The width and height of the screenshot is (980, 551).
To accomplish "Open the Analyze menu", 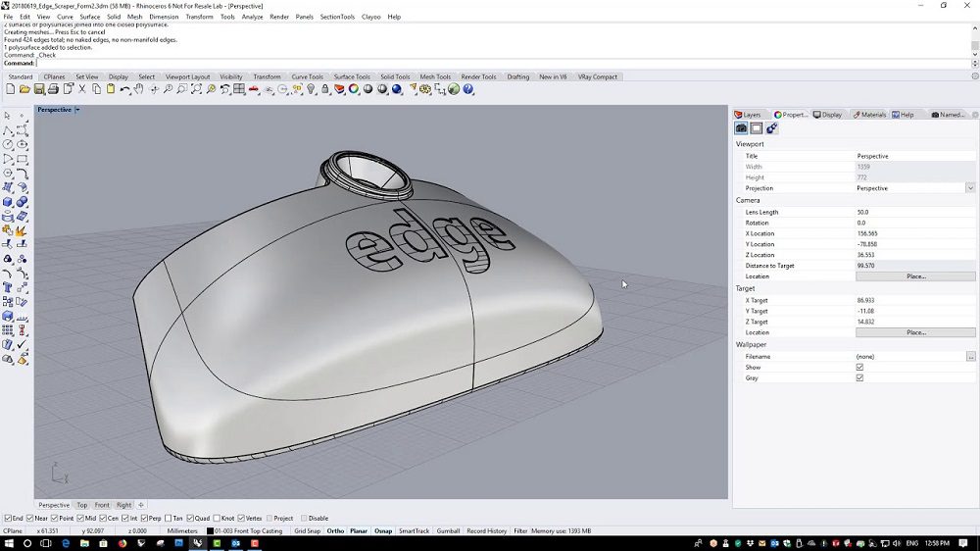I will tap(252, 17).
